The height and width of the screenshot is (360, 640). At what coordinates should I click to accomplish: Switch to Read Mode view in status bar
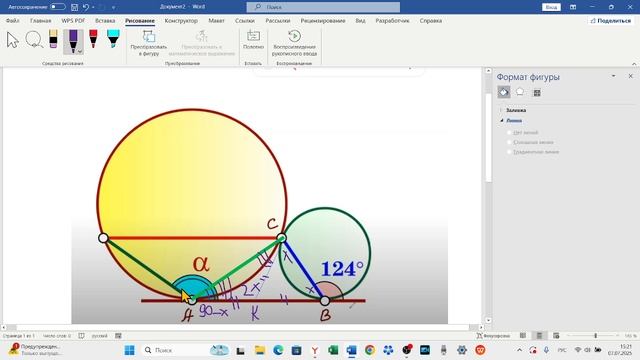pyautogui.click(x=523, y=336)
